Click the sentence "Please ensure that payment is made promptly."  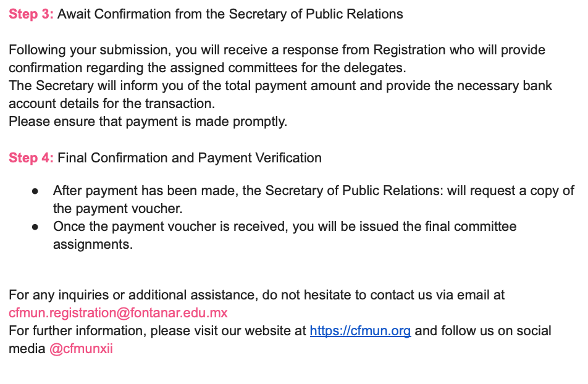(148, 122)
